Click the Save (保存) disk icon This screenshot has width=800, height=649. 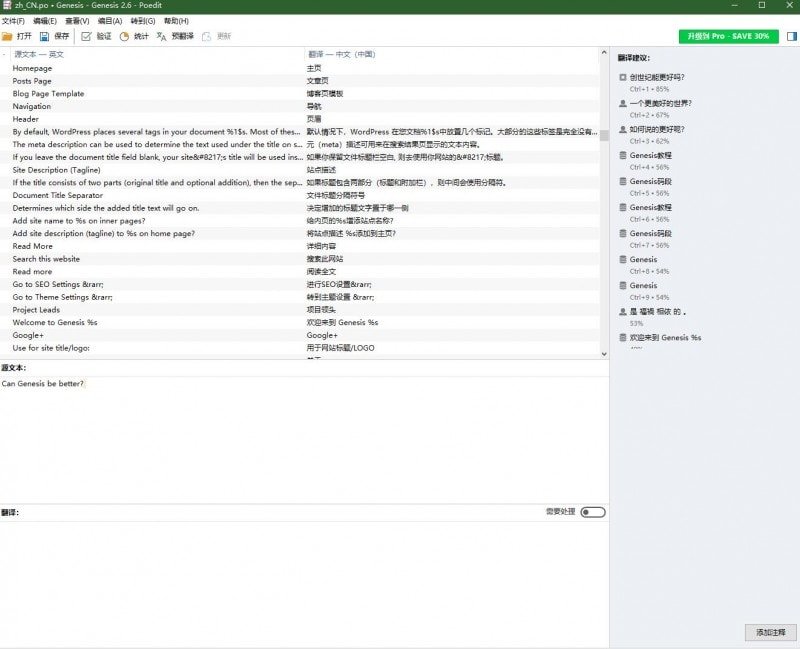(x=46, y=36)
